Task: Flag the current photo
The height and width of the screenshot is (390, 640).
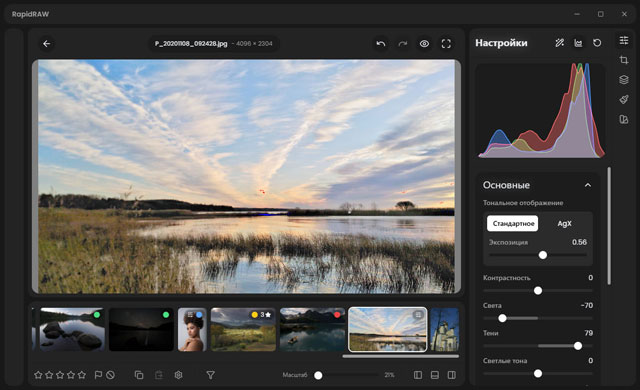Action: [x=98, y=375]
